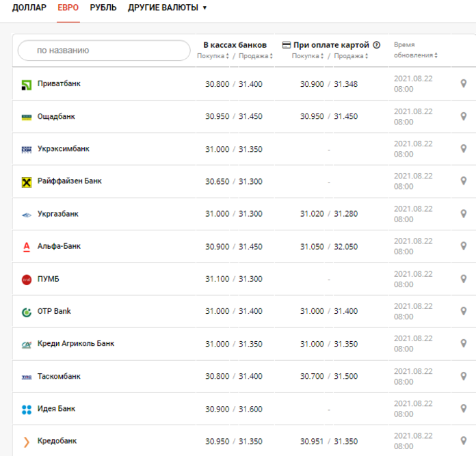Click the OTP Bank green logo
This screenshot has width=476, height=456.
(x=27, y=312)
